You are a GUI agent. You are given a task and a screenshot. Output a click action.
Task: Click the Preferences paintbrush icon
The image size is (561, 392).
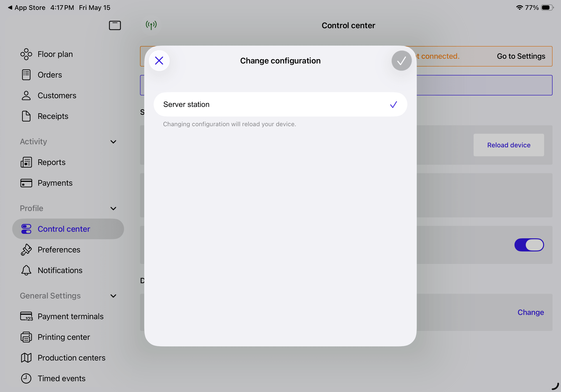(x=26, y=250)
